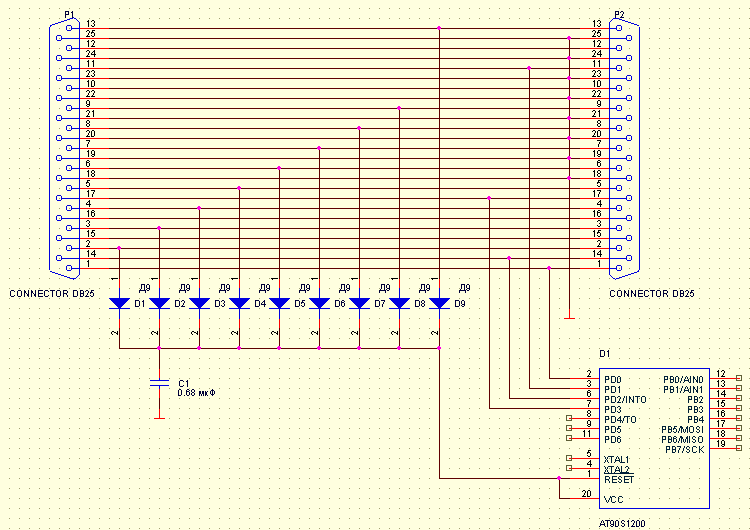Image resolution: width=750 pixels, height=530 pixels.
Task: Click the C1 designator text
Action: coord(182,382)
